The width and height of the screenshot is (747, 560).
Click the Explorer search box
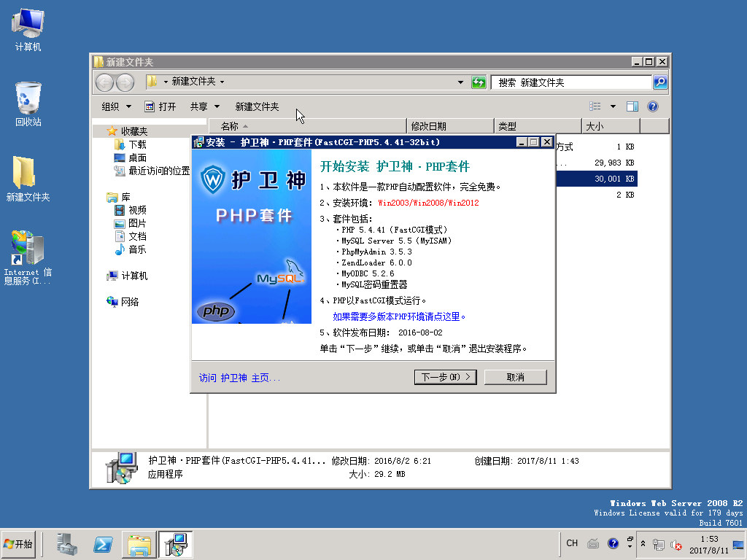572,82
